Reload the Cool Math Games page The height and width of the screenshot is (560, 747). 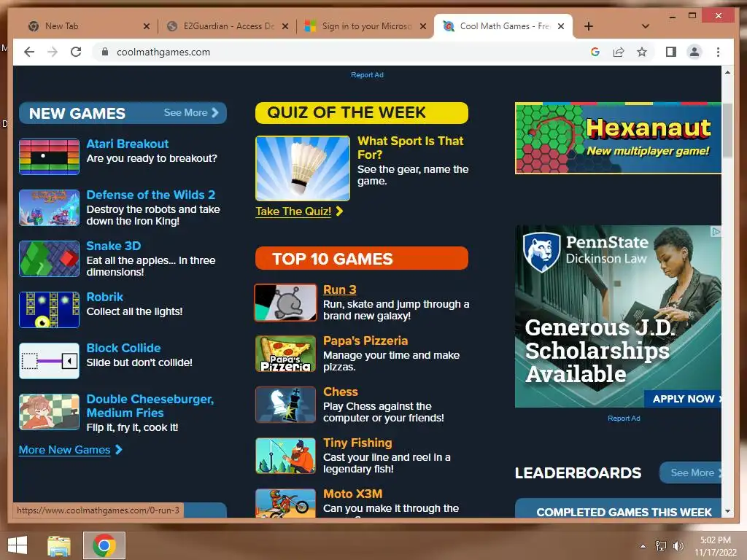pos(76,52)
